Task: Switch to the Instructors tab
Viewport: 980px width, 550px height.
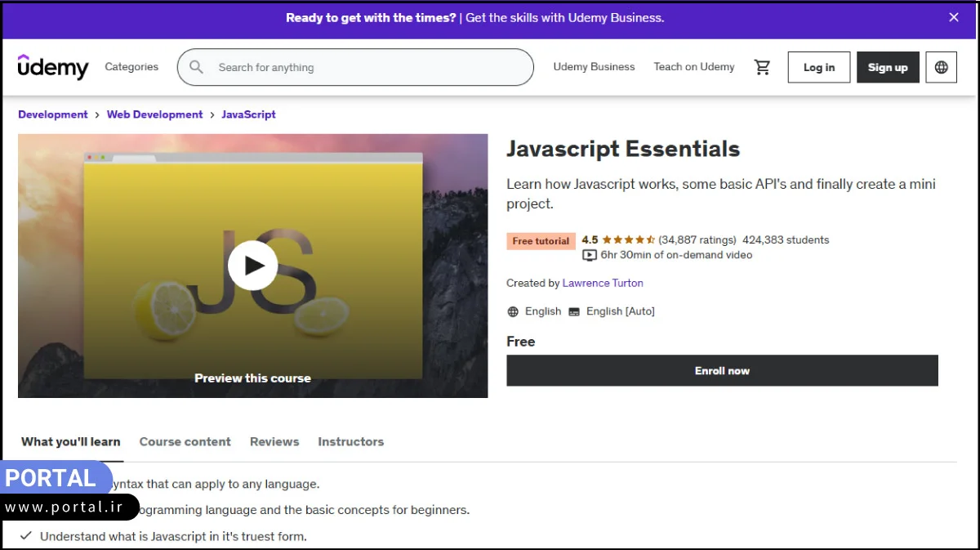Action: tap(350, 441)
